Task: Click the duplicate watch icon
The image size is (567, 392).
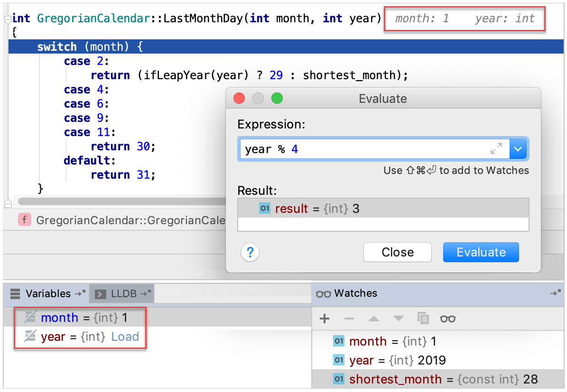Action: coord(423,319)
